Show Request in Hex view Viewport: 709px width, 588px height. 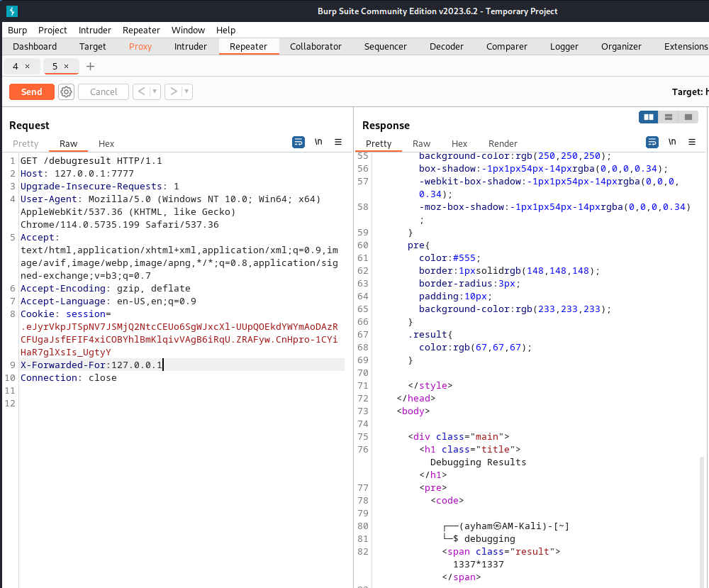[x=106, y=144]
